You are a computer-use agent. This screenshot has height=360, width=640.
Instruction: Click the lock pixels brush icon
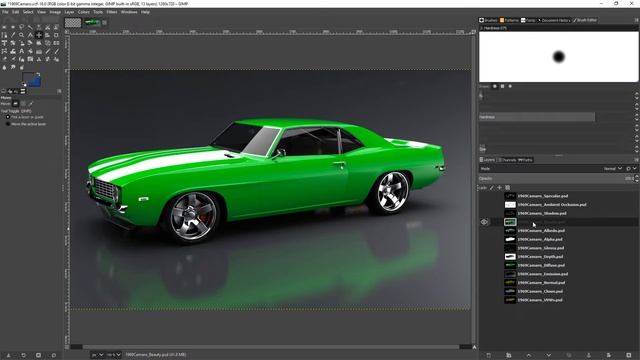coord(491,188)
